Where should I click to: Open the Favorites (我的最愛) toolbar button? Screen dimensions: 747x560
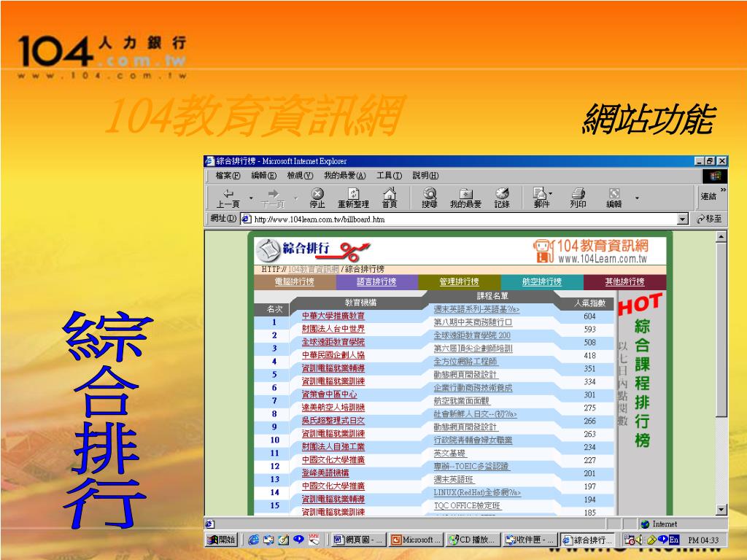465,198
